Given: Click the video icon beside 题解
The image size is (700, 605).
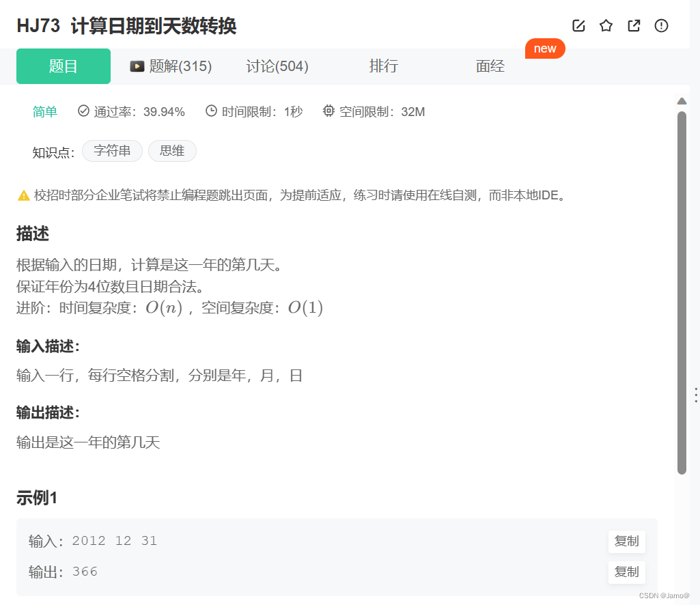Looking at the screenshot, I should click(137, 66).
